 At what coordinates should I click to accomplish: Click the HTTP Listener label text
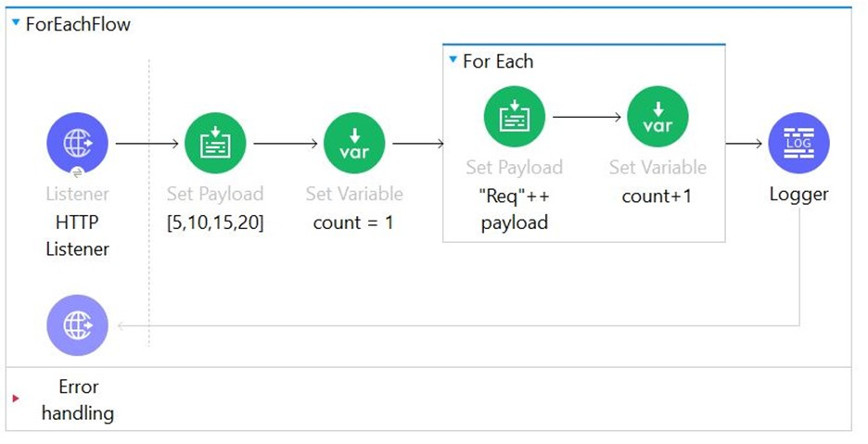coord(78,235)
